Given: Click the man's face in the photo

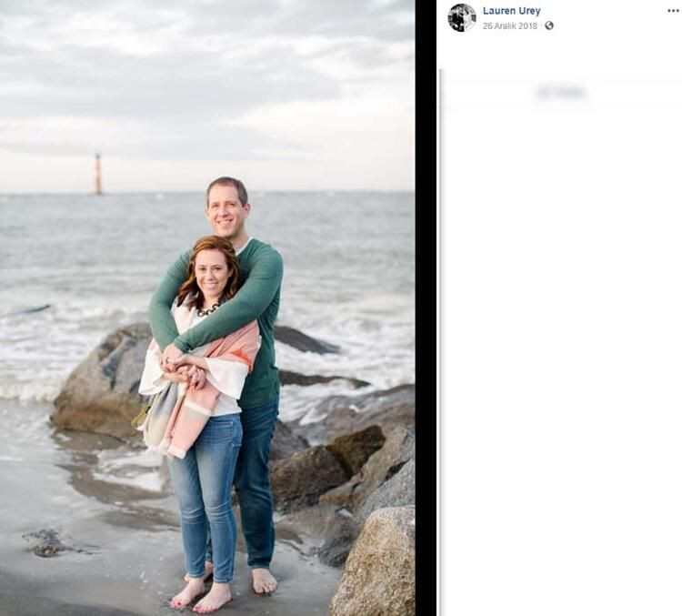Looking at the screenshot, I should point(226,209).
